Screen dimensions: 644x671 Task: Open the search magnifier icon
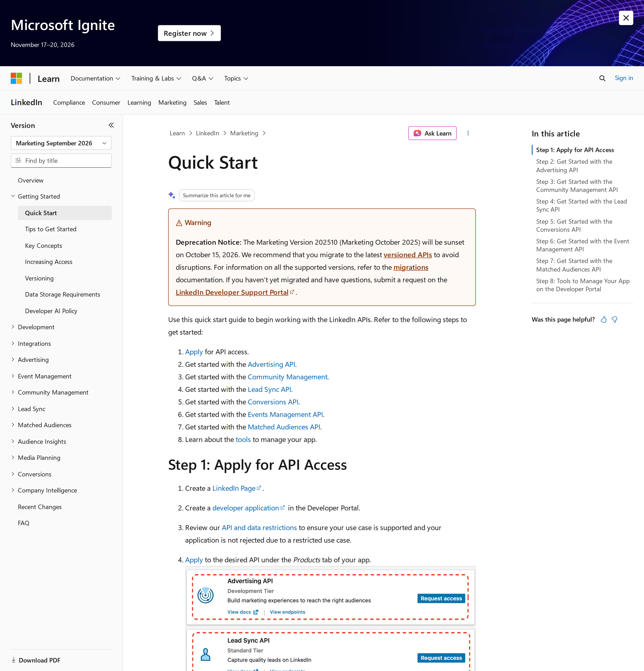[602, 79]
